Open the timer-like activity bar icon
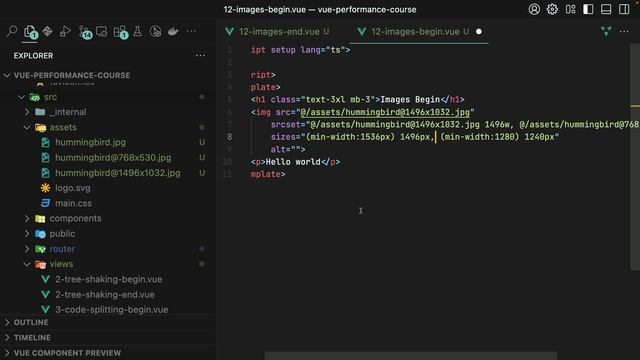The width and height of the screenshot is (640, 360). 156,31
